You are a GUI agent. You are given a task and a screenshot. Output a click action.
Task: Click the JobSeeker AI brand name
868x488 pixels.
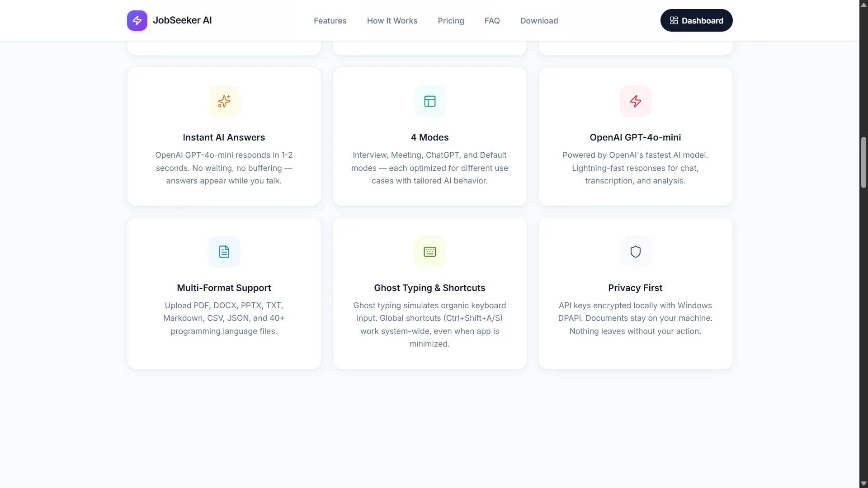(x=182, y=20)
